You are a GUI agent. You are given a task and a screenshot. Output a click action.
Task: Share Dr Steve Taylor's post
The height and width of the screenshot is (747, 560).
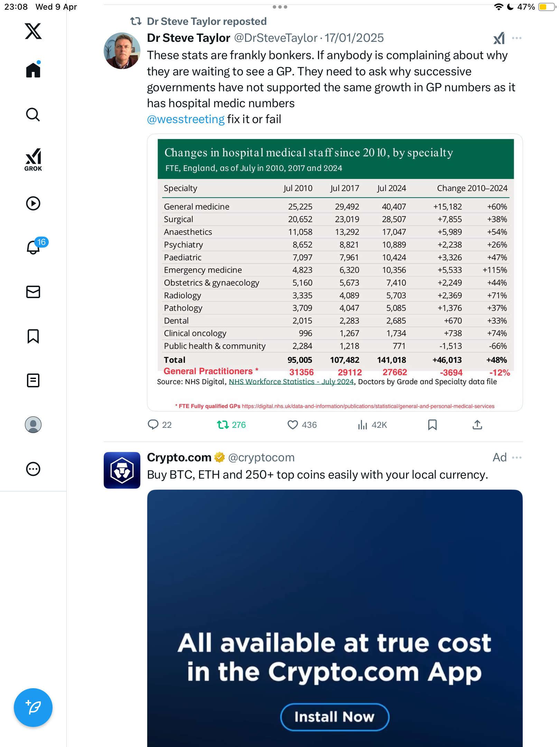coord(477,425)
